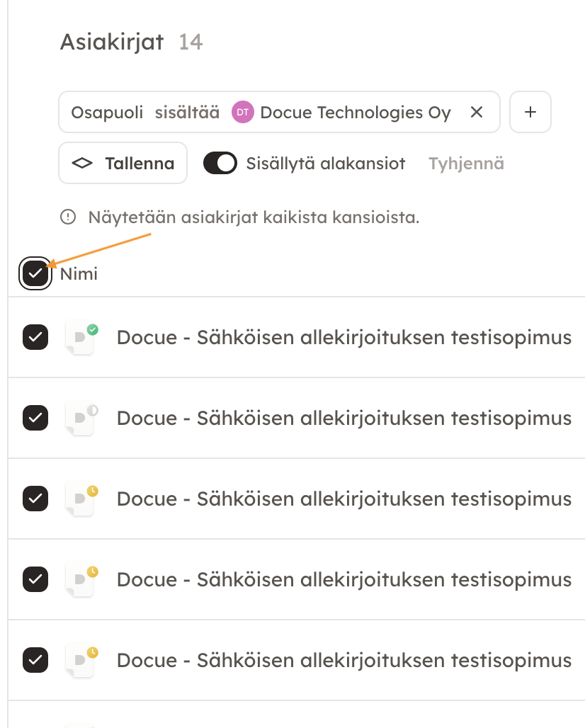Image resolution: width=585 pixels, height=728 pixels.
Task: Sort by the Nimi column header
Action: (x=79, y=273)
